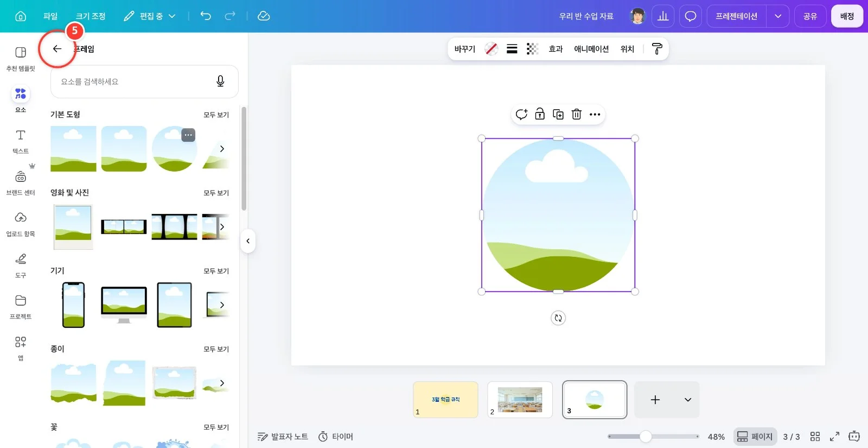The image size is (868, 448).
Task: Expand add-page options arrow
Action: [688, 400]
